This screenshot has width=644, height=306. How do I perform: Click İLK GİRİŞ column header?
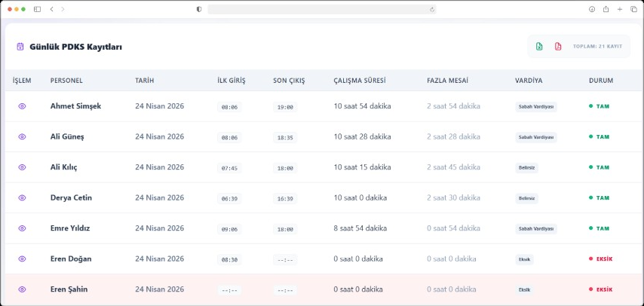[x=232, y=81]
